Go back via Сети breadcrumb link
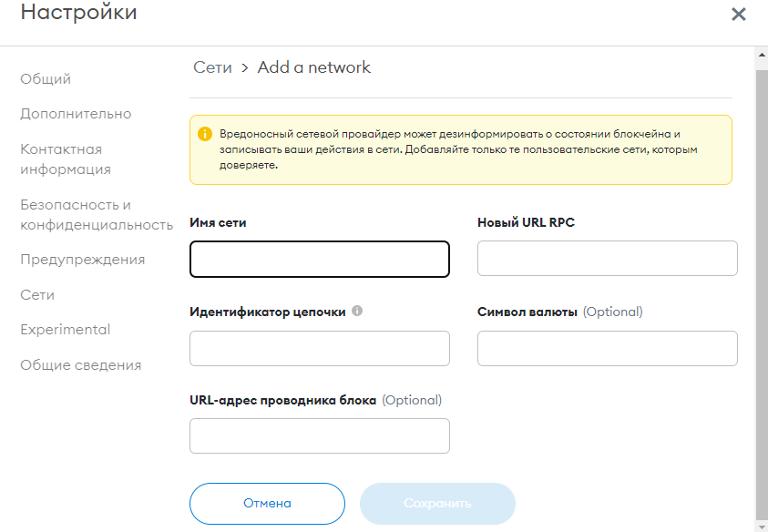Screen dimensions: 768x532 pyautogui.click(x=212, y=67)
